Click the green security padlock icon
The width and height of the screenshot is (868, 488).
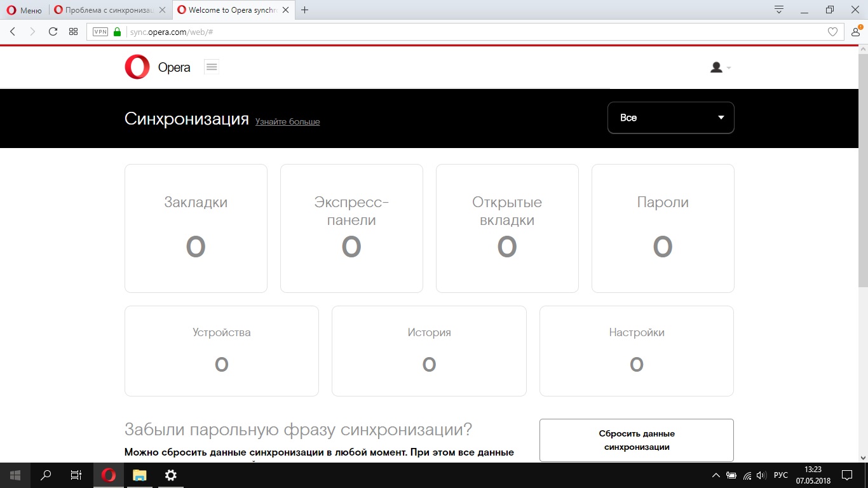(117, 32)
